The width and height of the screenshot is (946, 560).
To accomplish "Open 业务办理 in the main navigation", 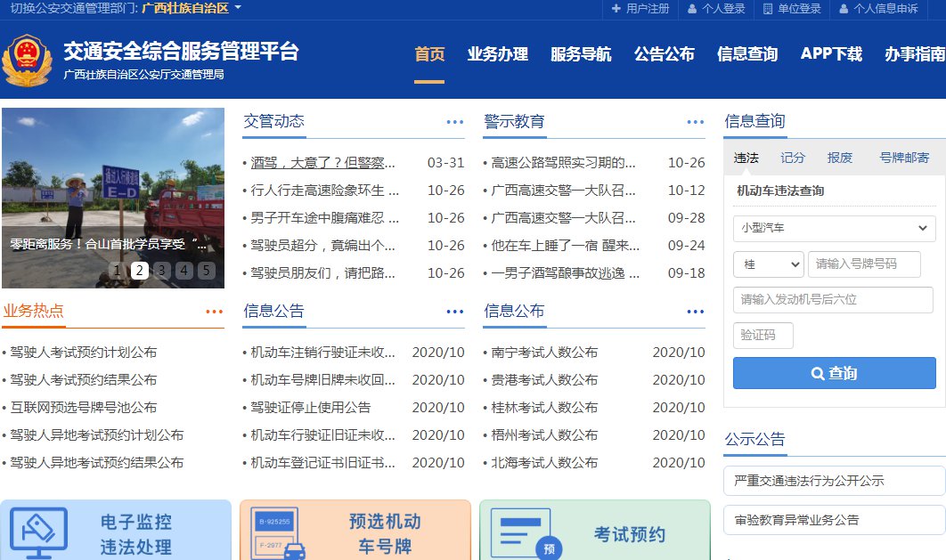I will [497, 54].
